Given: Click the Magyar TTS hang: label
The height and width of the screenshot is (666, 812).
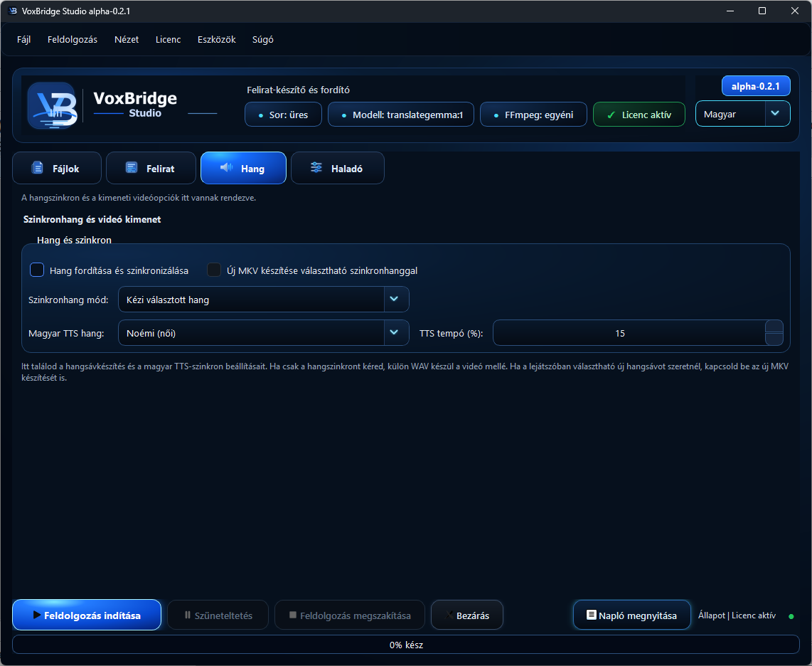Looking at the screenshot, I should point(66,333).
